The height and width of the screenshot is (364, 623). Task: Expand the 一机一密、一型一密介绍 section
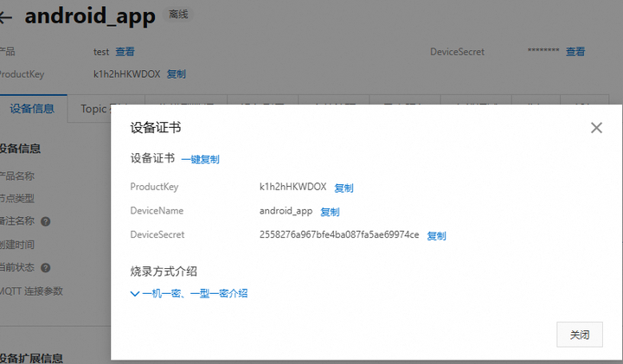tap(189, 294)
